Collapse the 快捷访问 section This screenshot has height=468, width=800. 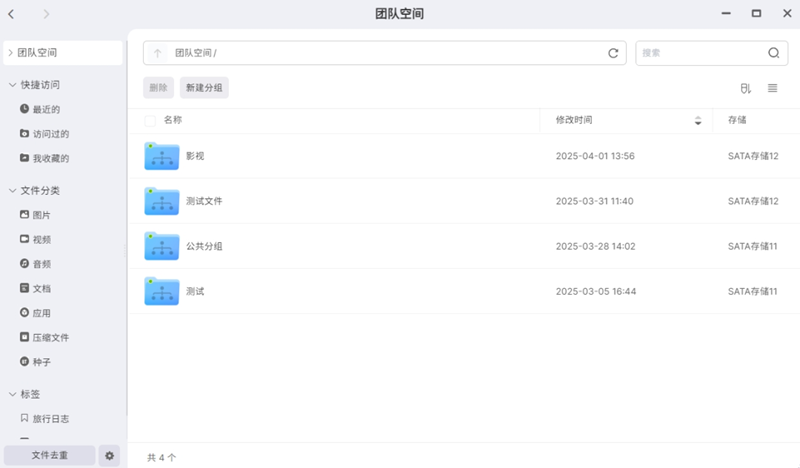click(x=13, y=85)
